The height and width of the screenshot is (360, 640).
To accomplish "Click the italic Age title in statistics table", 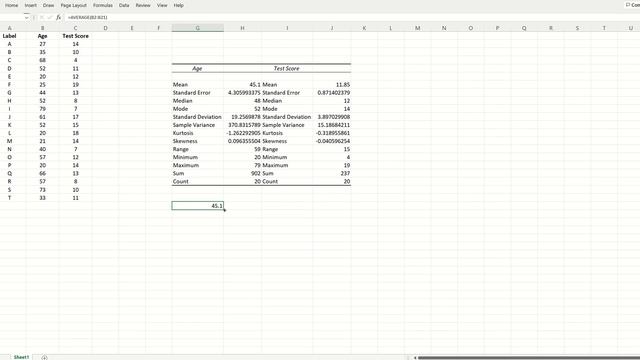I will click(x=197, y=69).
